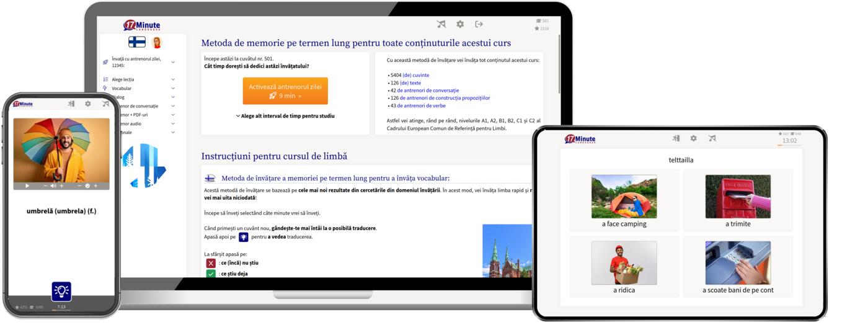Open settings gear in the laptop header
Screen dimensions: 868x330
pyautogui.click(x=460, y=24)
